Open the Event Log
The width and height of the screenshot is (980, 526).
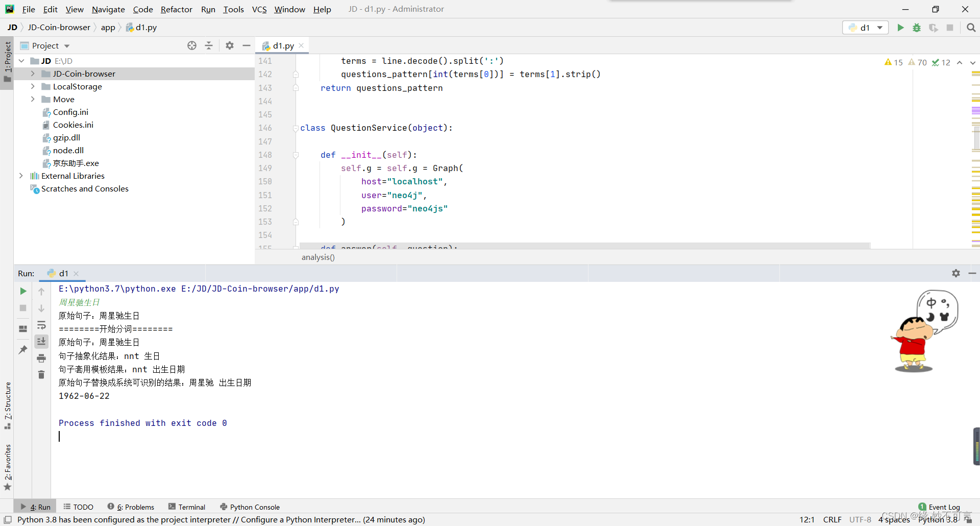click(x=944, y=507)
